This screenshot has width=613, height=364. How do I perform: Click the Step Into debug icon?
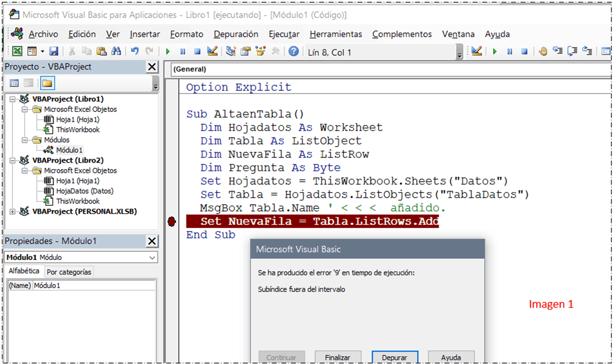click(558, 51)
